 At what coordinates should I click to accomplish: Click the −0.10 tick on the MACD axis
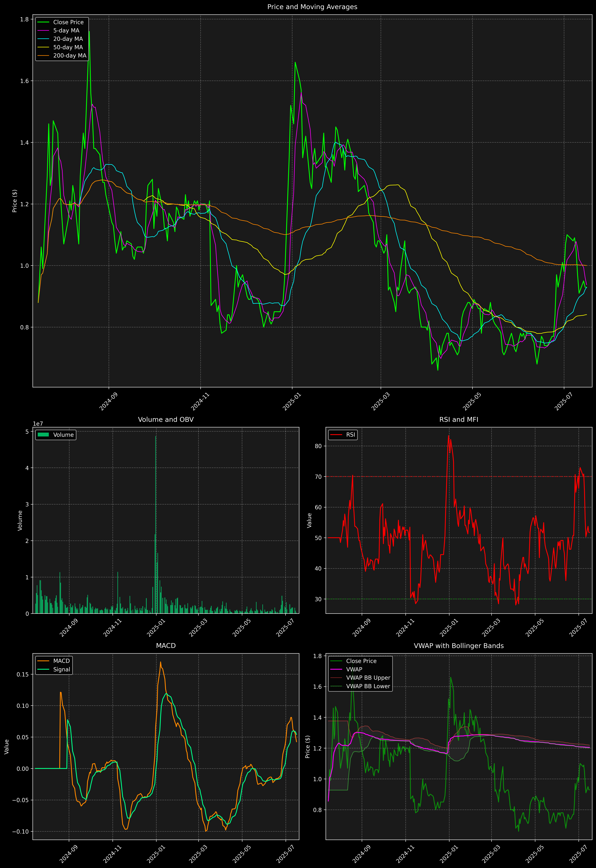[x=21, y=832]
